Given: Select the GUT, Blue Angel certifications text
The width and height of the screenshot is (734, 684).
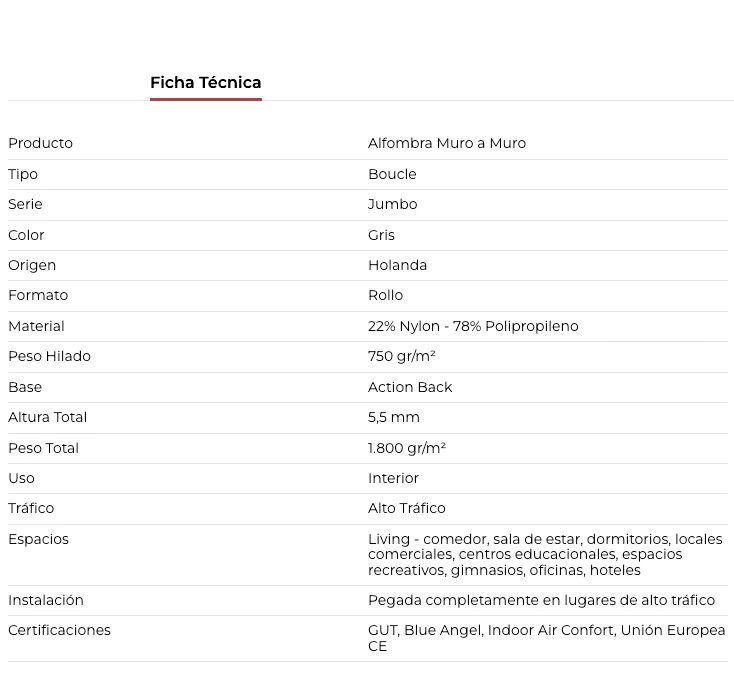Looking at the screenshot, I should coord(546,638).
